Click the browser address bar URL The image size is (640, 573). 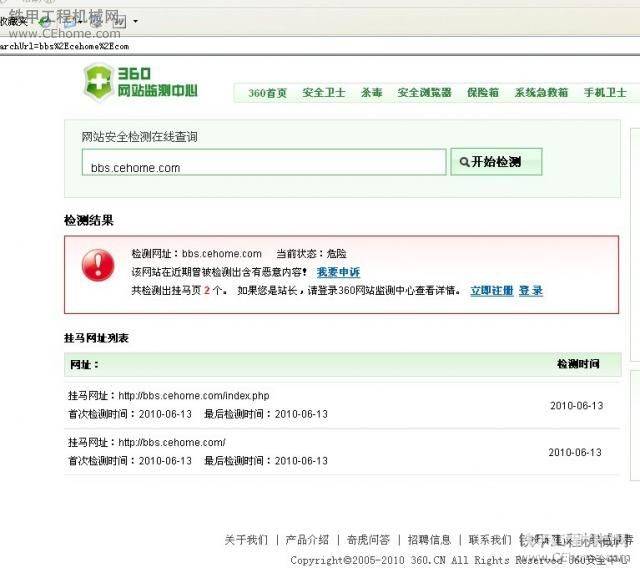tap(64, 46)
